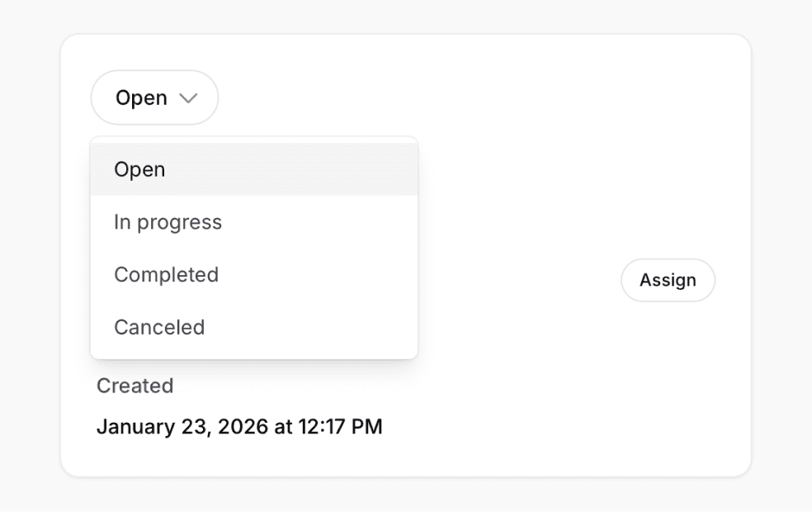Choose Completed in the dropdown list

166,274
